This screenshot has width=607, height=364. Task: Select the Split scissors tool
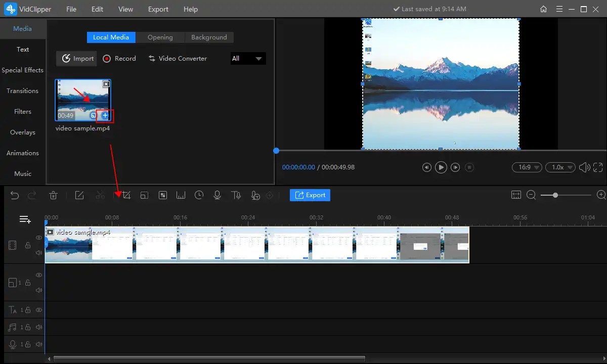tap(100, 195)
